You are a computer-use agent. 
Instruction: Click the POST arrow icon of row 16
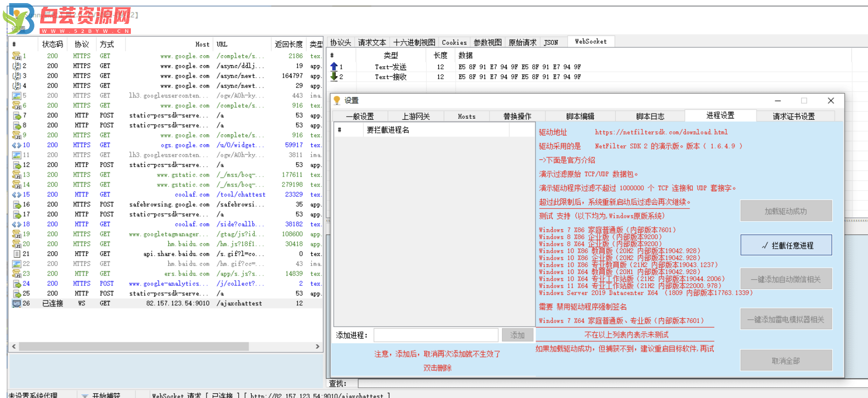17,205
